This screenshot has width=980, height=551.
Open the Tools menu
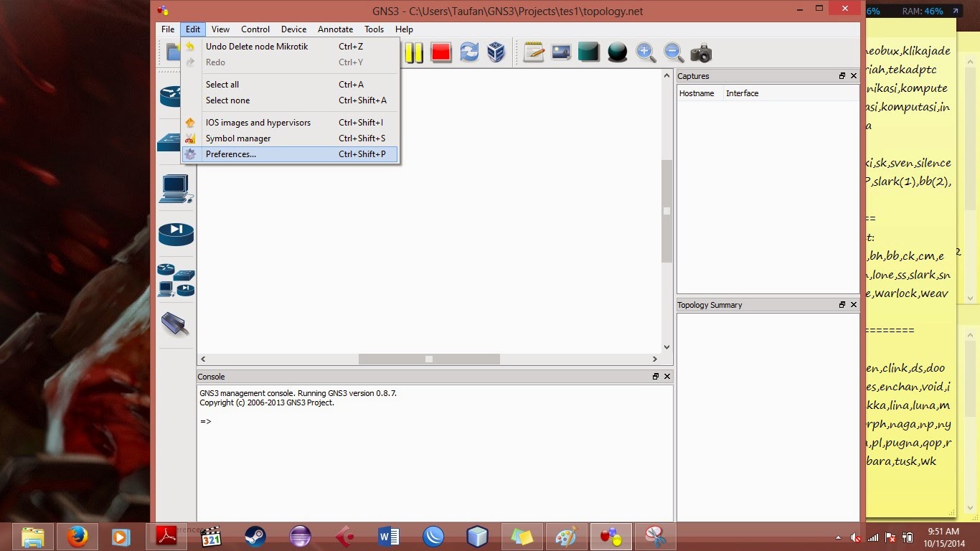[374, 29]
